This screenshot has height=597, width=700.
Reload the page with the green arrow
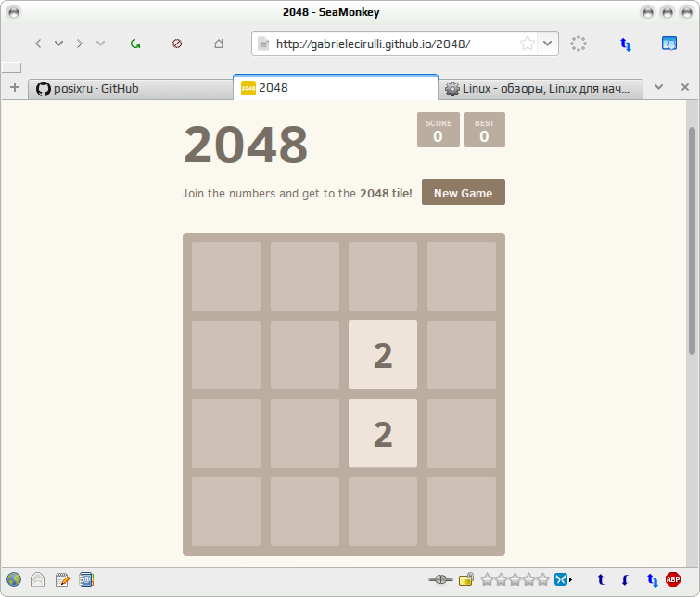(x=135, y=44)
